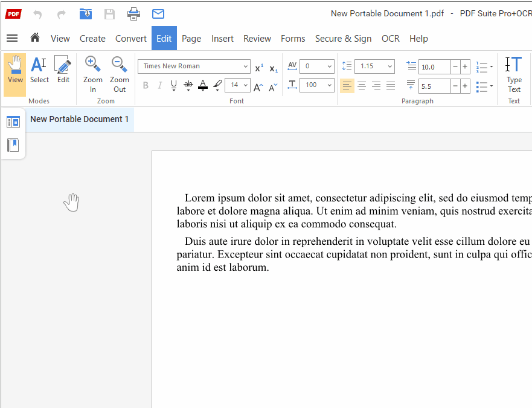Open the Page ribbon tab
This screenshot has height=408, width=532.
click(191, 39)
